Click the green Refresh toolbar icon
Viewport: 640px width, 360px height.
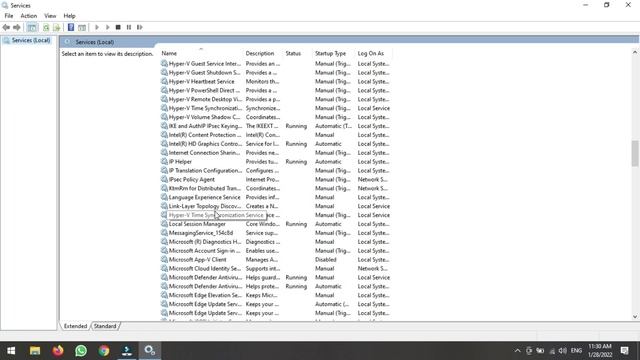[46, 27]
